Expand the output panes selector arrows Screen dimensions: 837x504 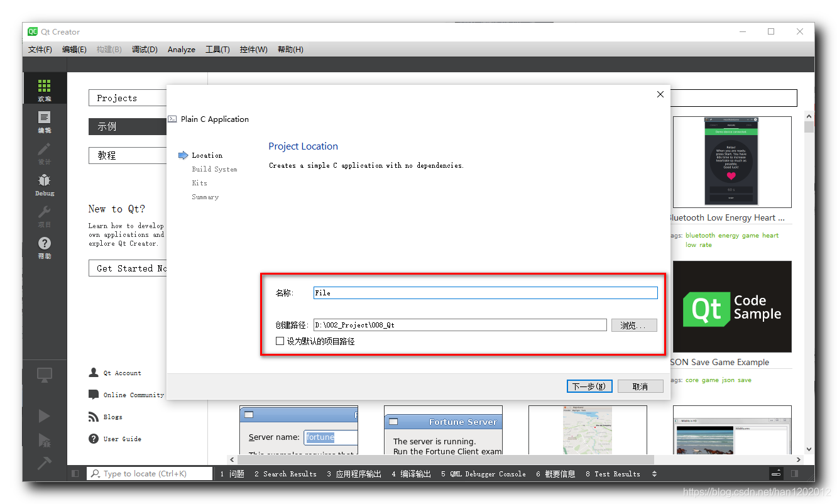pos(655,474)
